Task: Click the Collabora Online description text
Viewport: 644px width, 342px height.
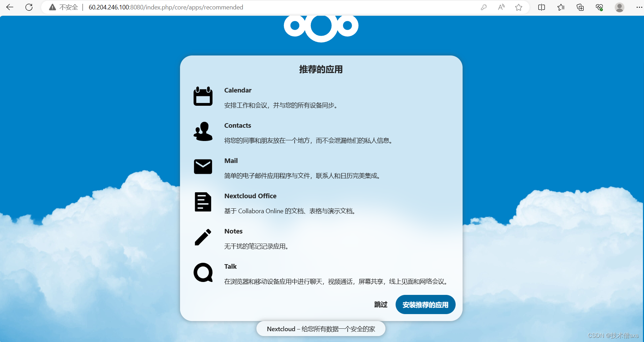Action: pos(291,211)
